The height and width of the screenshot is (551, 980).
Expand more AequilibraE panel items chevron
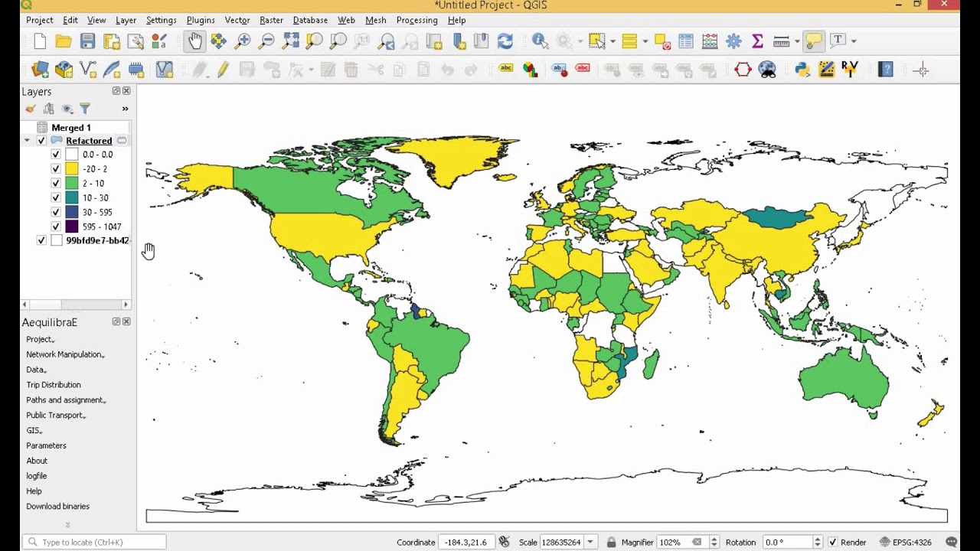[67, 525]
